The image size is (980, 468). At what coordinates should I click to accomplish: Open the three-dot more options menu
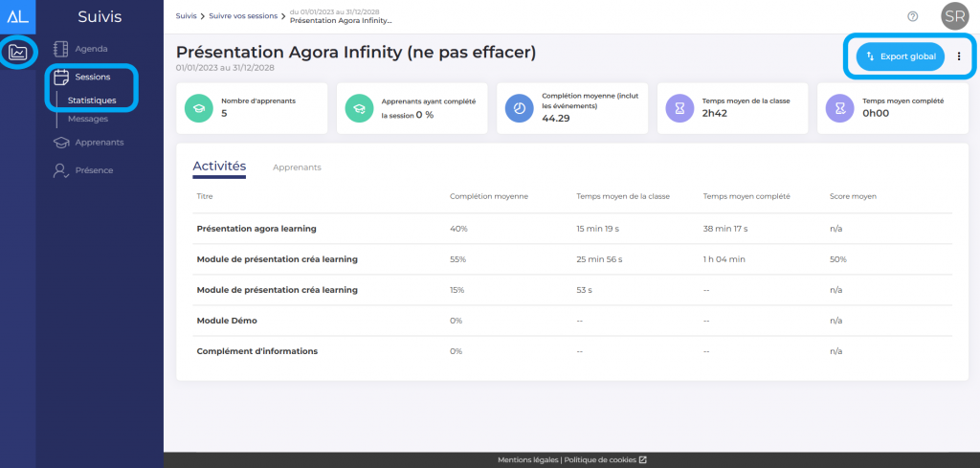click(959, 56)
